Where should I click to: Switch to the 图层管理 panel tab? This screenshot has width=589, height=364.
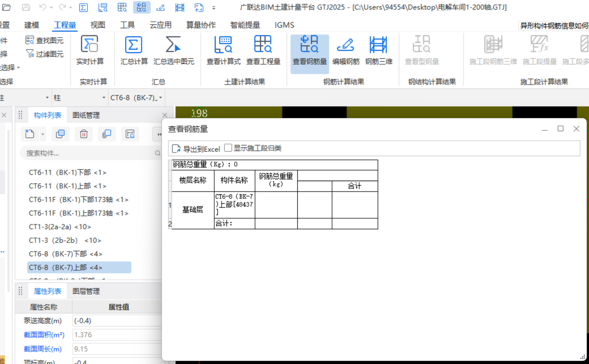pyautogui.click(x=86, y=291)
